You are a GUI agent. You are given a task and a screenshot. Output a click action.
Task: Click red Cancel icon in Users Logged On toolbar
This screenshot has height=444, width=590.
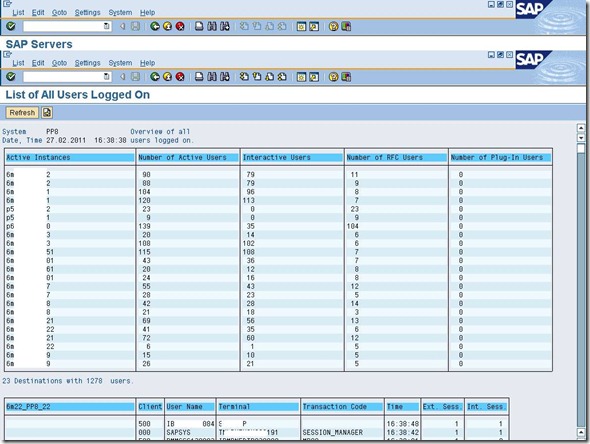[180, 77]
